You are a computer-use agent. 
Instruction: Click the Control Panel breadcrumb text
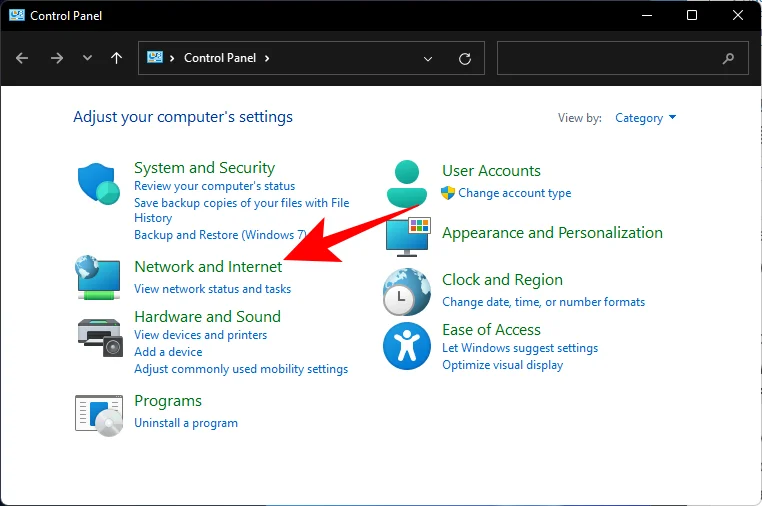220,58
